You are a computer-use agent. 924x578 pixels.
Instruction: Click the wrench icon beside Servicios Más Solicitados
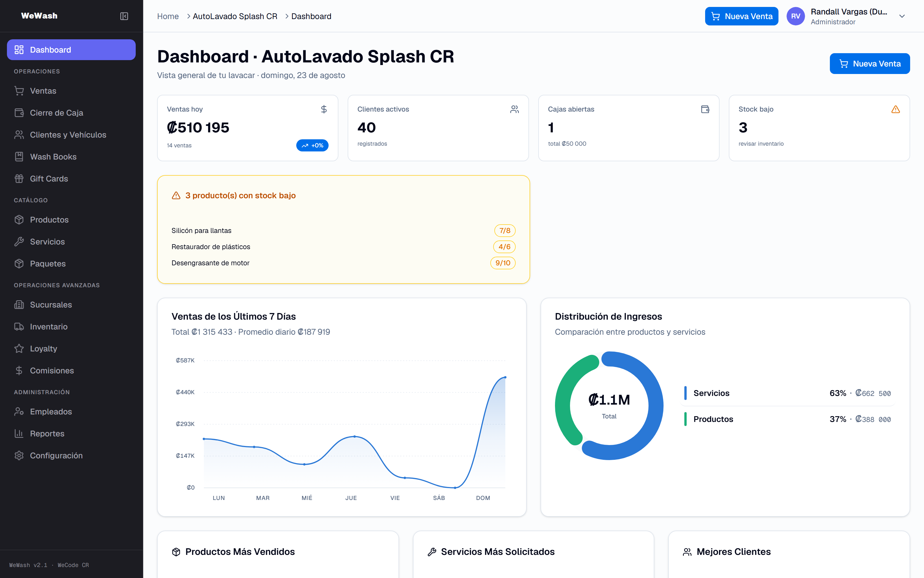coord(432,552)
